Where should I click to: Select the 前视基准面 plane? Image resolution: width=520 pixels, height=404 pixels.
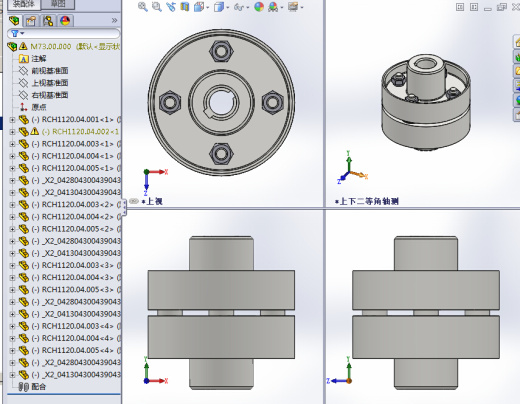click(x=43, y=71)
